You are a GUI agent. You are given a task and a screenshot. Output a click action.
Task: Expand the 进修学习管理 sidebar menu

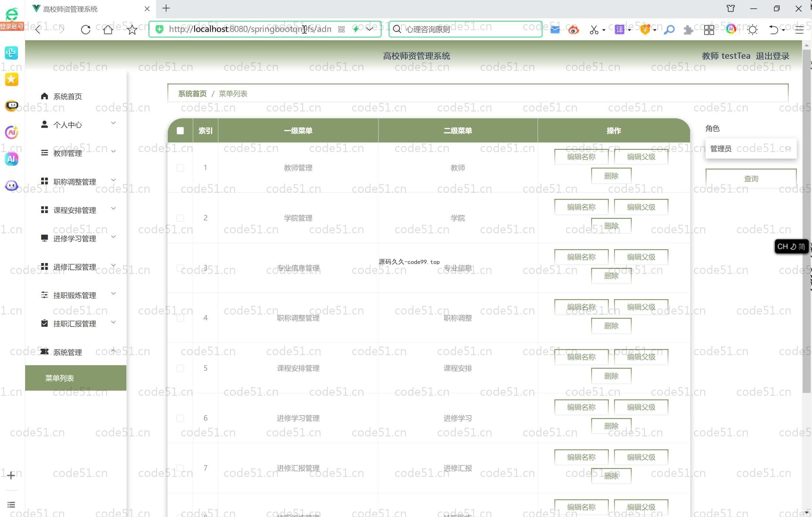point(76,238)
